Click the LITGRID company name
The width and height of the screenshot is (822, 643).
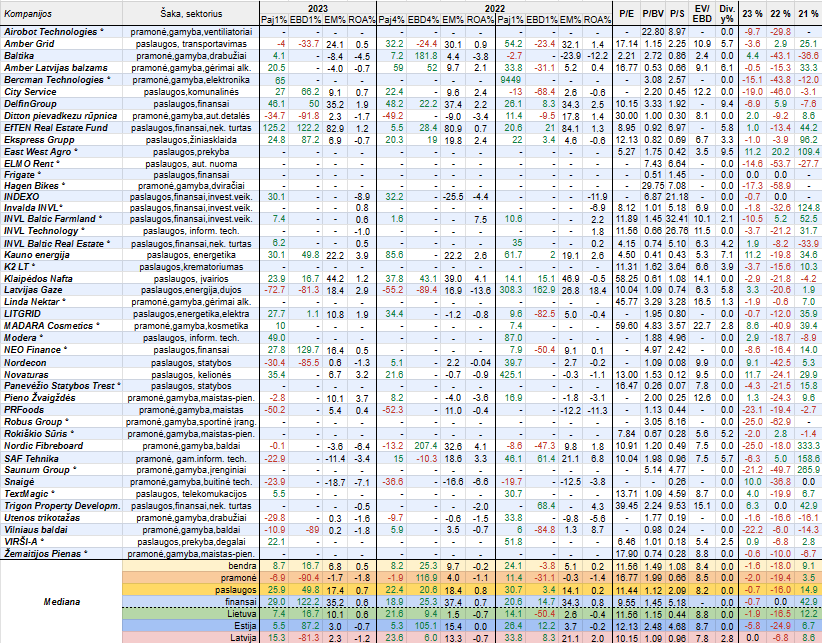23,314
